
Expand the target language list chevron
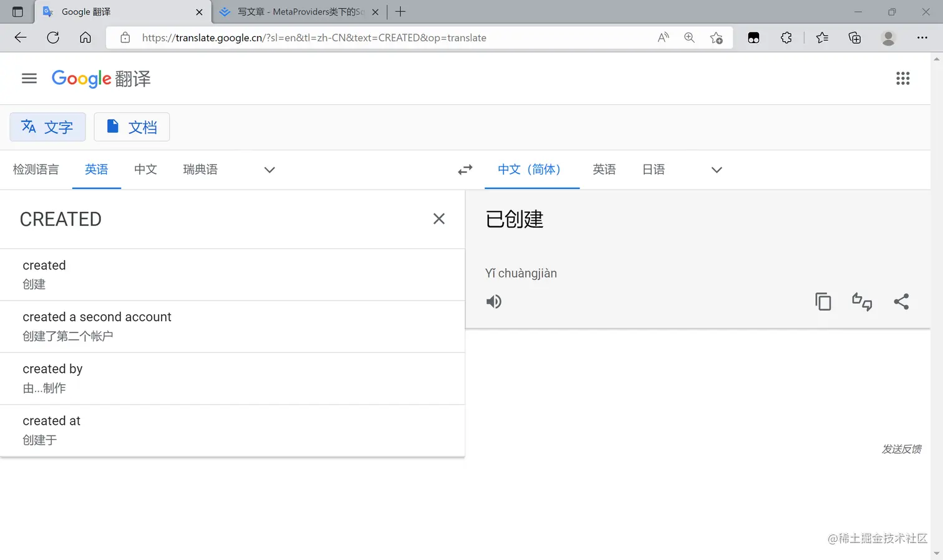(x=717, y=170)
